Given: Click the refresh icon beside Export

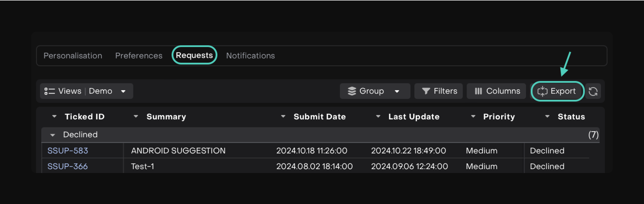Looking at the screenshot, I should pos(593,91).
